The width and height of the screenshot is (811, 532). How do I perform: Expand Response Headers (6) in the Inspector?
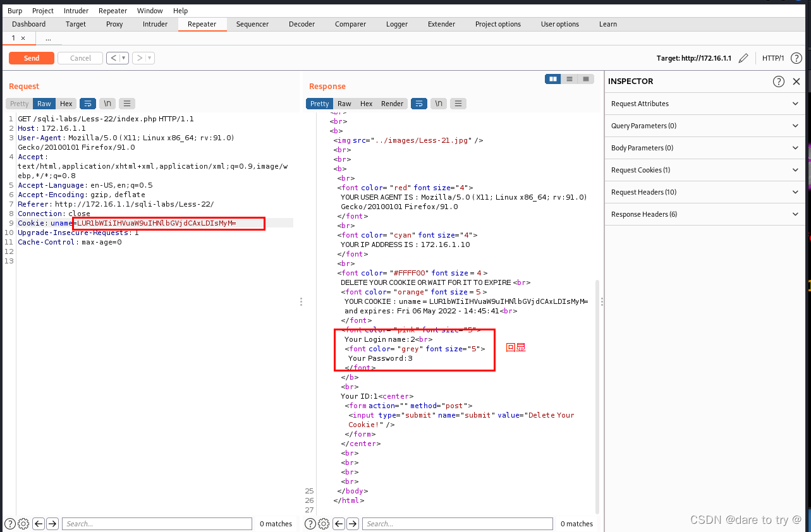coord(705,214)
